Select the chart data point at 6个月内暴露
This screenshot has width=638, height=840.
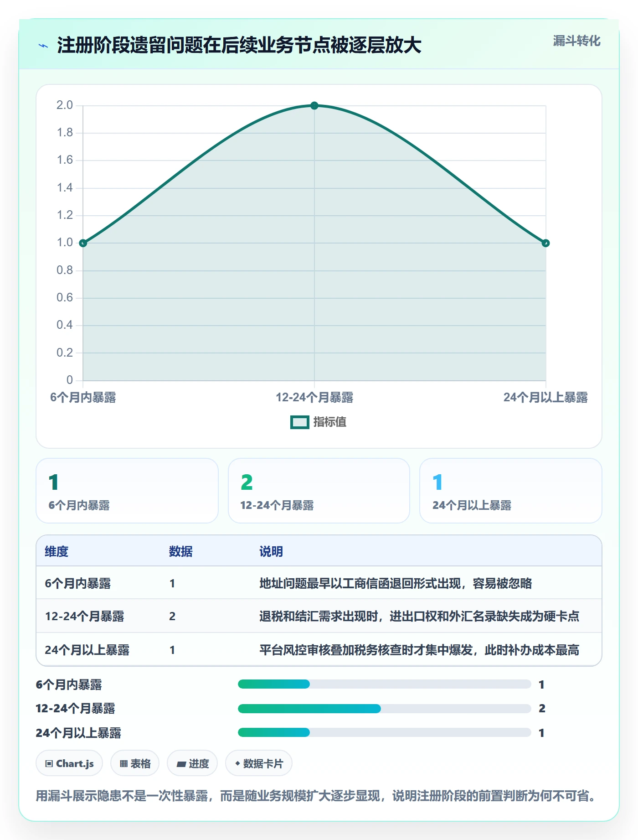click(83, 243)
